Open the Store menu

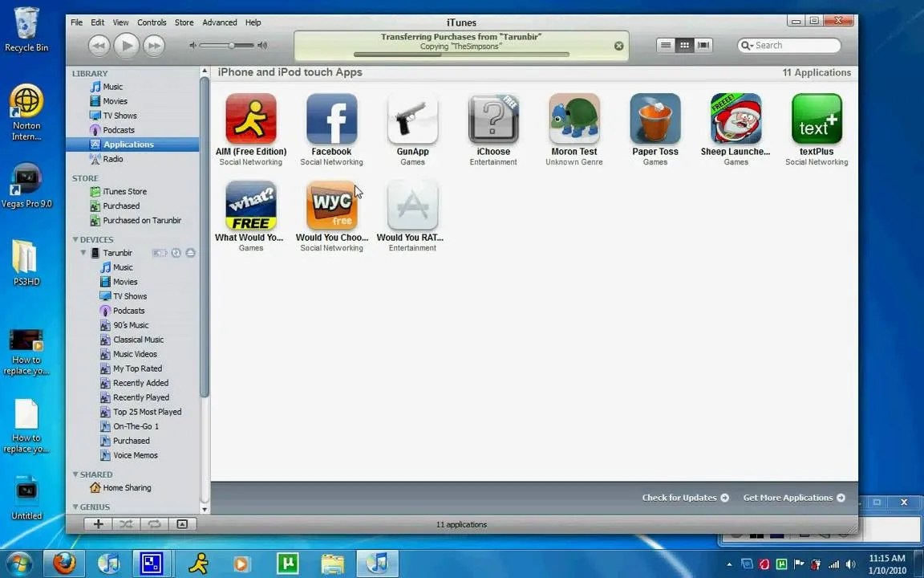[x=184, y=22]
